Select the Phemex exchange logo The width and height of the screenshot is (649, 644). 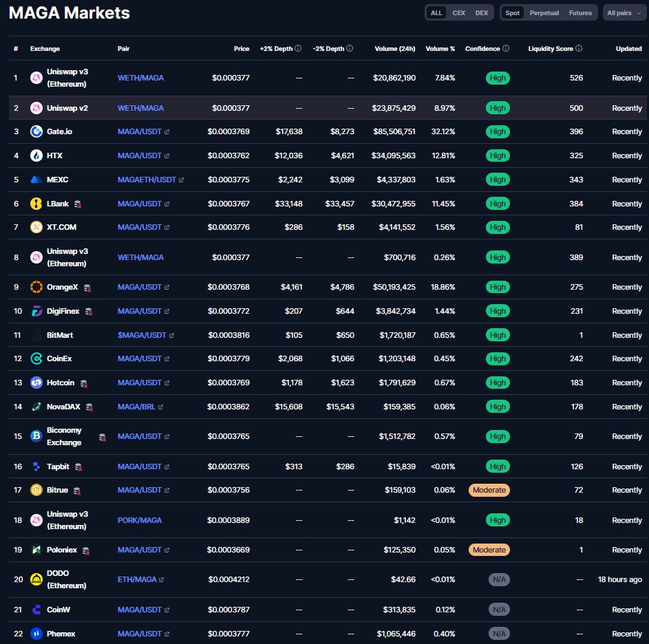(x=38, y=634)
